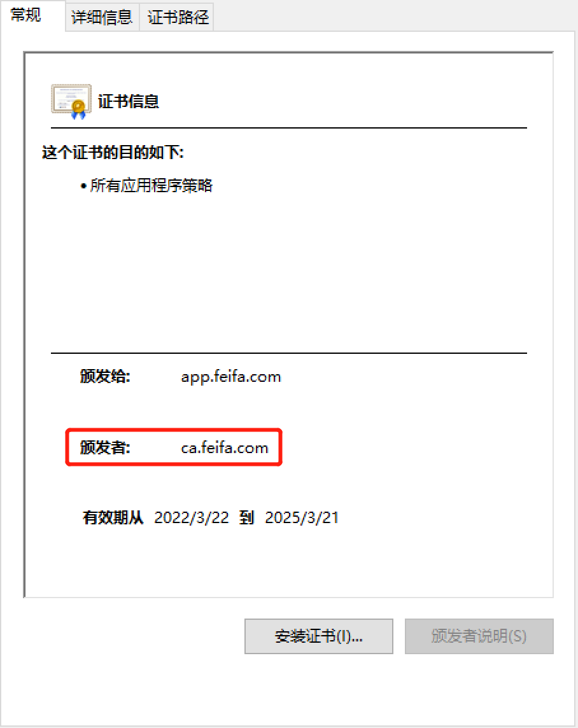
Task: Click the app.feifa.com issued-to value
Action: click(x=231, y=377)
